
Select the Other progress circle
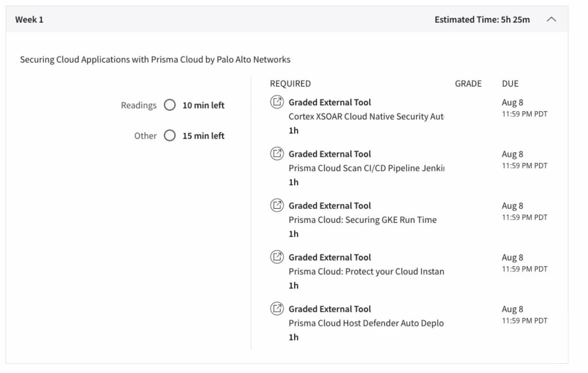coord(170,136)
